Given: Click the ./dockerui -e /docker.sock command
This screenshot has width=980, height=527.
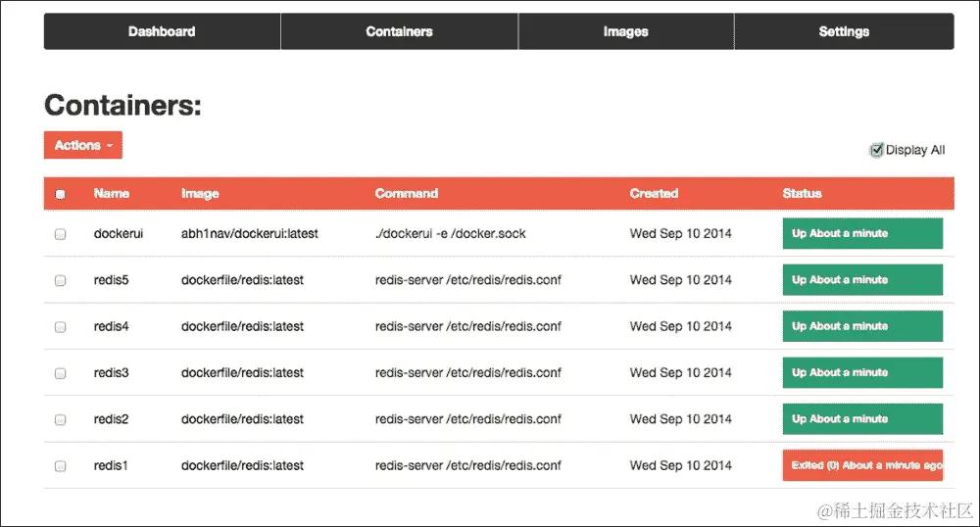Looking at the screenshot, I should [450, 233].
